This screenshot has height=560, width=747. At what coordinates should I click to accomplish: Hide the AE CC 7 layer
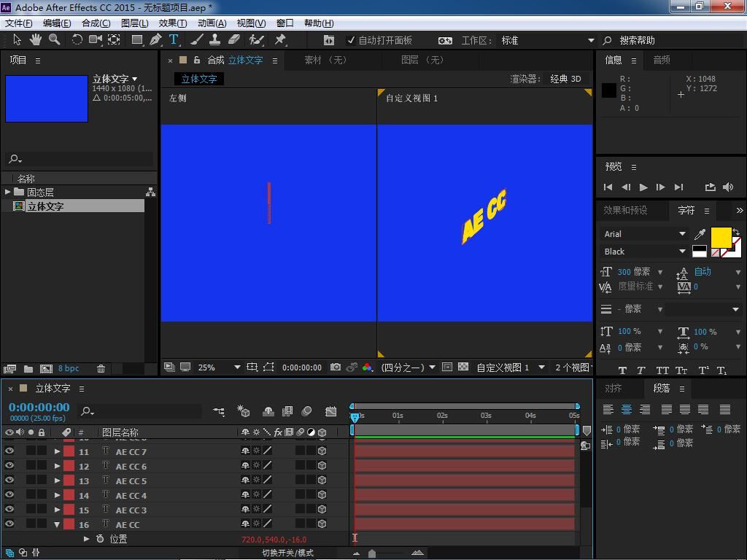(x=9, y=451)
